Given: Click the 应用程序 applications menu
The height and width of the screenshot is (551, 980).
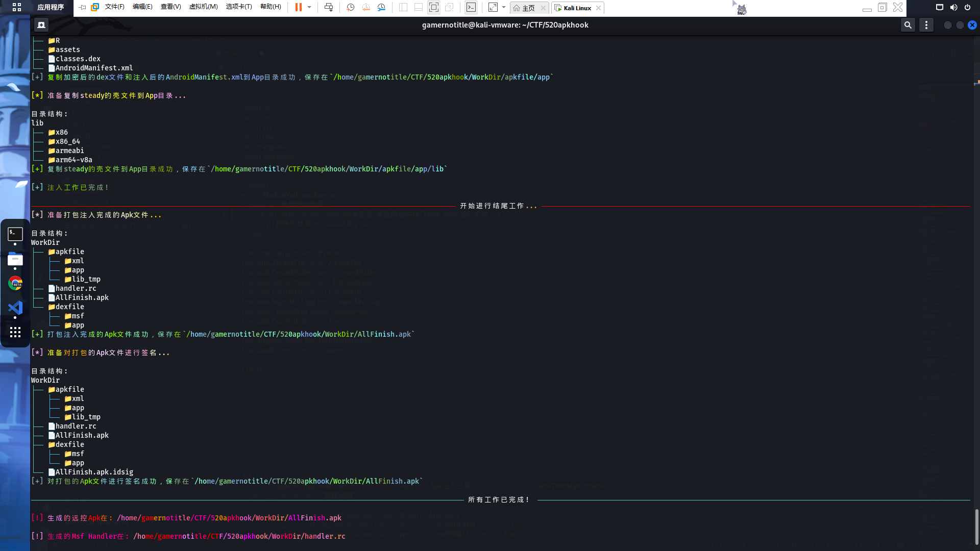Looking at the screenshot, I should (50, 7).
